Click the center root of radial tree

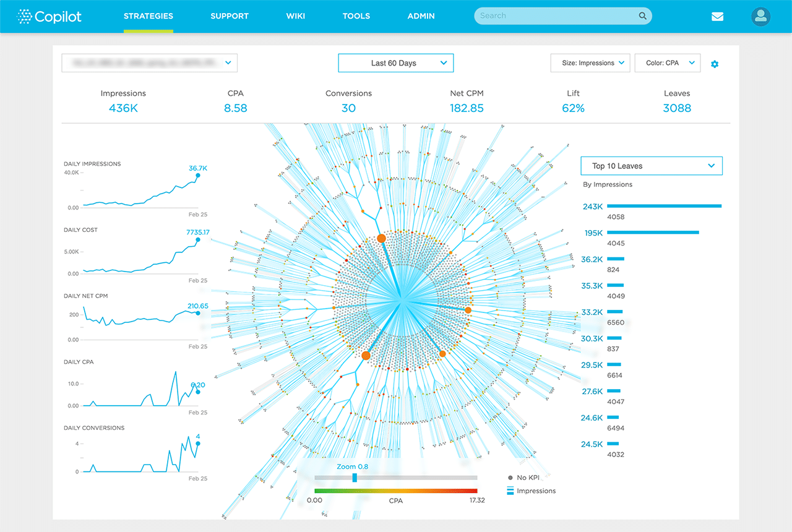401,301
